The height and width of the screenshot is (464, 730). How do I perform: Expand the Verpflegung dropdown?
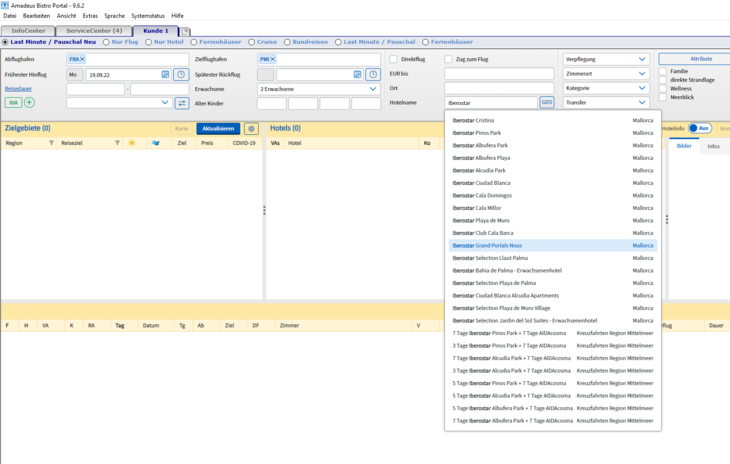[606, 59]
